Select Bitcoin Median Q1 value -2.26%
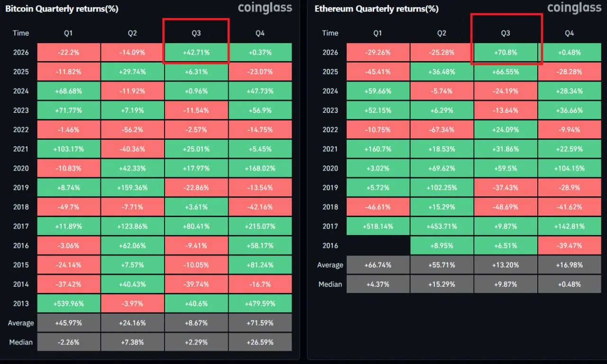 click(68, 342)
